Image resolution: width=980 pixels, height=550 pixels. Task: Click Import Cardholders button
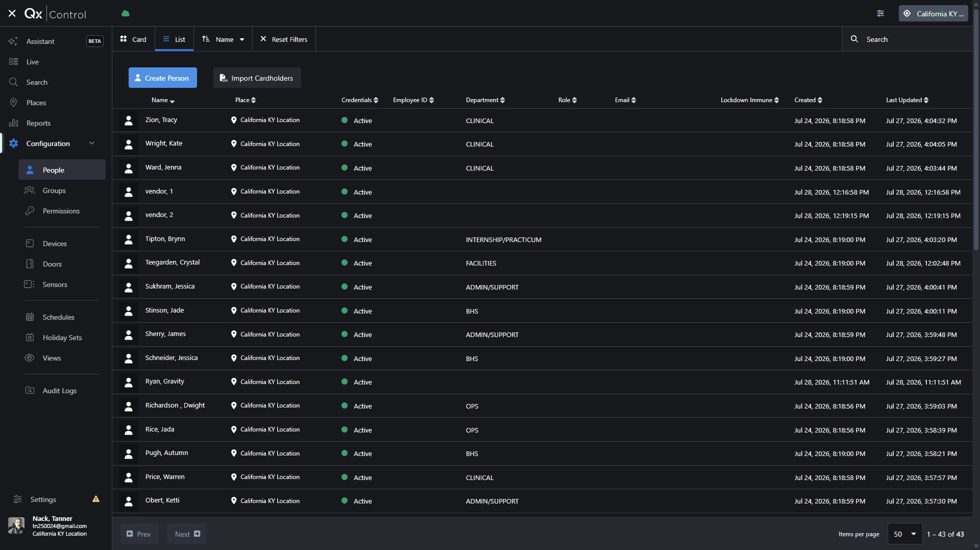click(x=257, y=78)
